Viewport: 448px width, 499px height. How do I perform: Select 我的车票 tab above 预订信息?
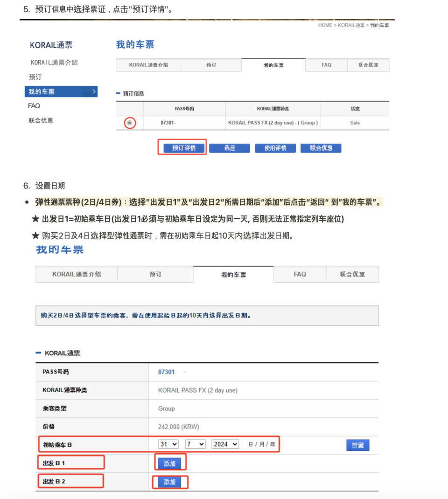pos(273,65)
